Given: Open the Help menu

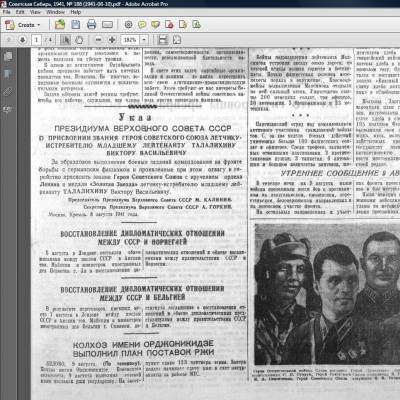Looking at the screenshot, I should click(76, 12).
